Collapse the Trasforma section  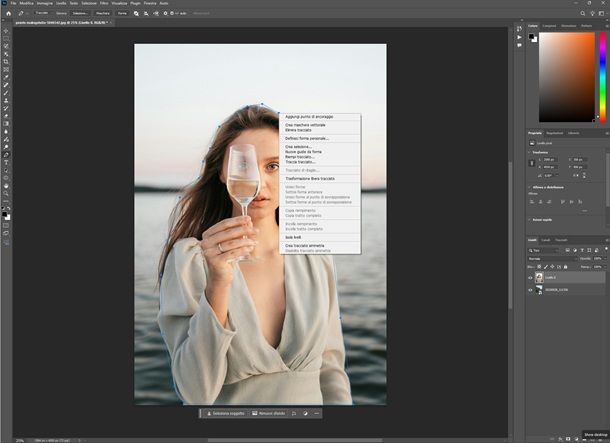coord(529,152)
